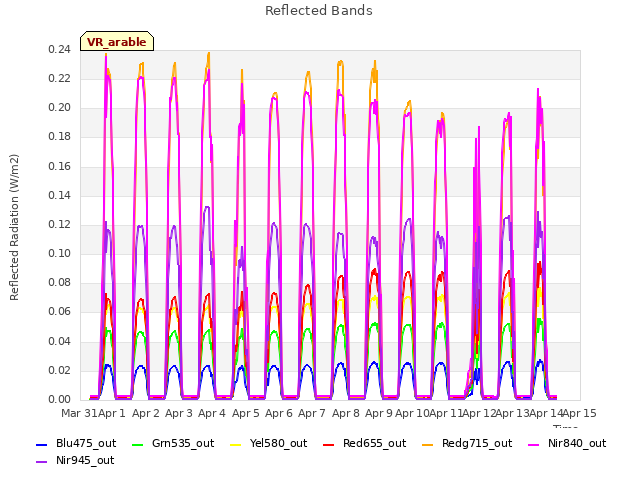Click the 0.18 y-axis tick label
The height and width of the screenshot is (480, 640).
59,136
